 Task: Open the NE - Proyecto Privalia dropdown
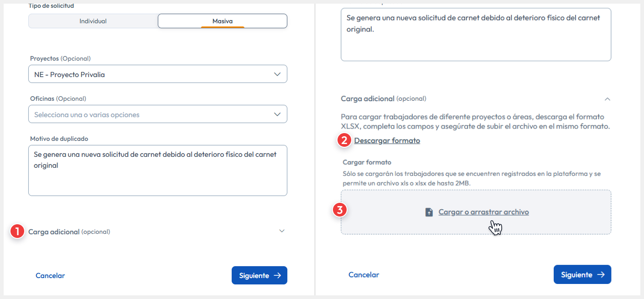click(157, 74)
